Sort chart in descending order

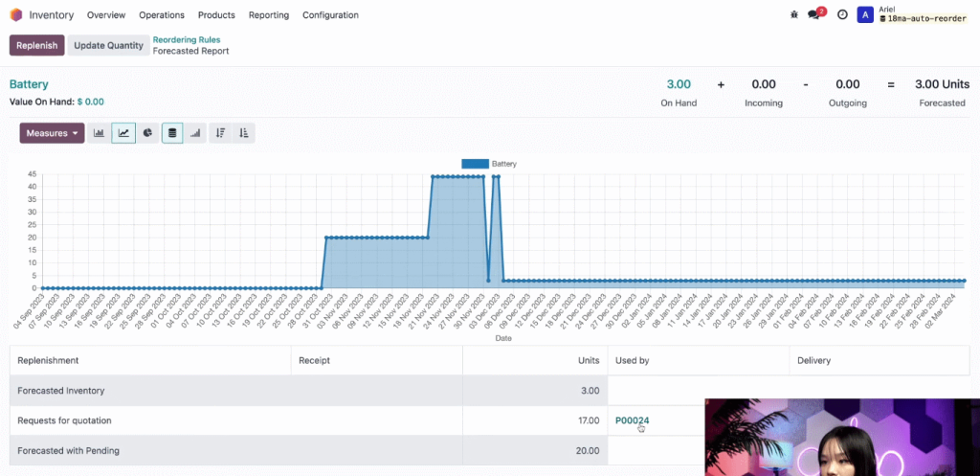click(220, 133)
